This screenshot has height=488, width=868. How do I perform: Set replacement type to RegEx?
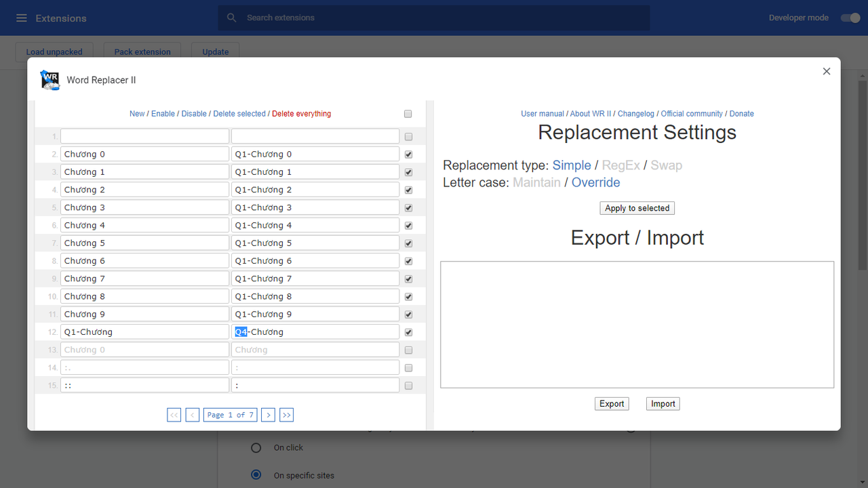pos(620,165)
